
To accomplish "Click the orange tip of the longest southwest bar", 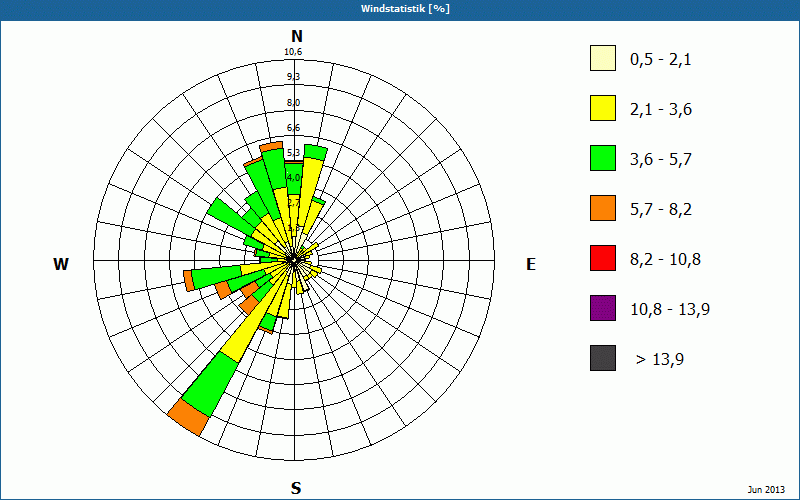I will point(188,417).
